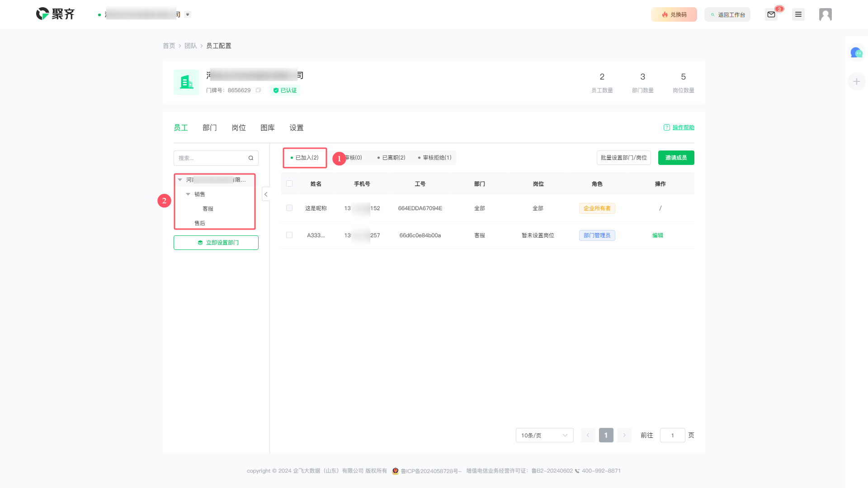Click the 邀请成员 button

coord(676,158)
